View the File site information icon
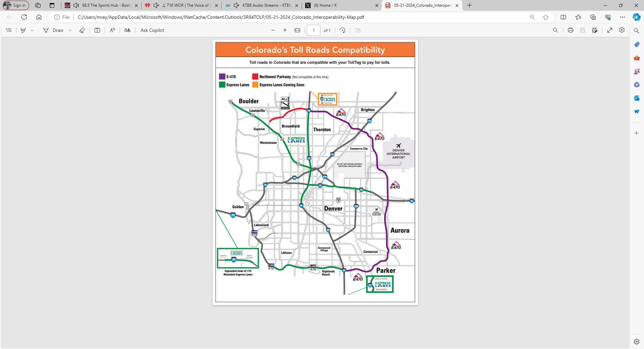The height and width of the screenshot is (349, 644). coord(62,17)
